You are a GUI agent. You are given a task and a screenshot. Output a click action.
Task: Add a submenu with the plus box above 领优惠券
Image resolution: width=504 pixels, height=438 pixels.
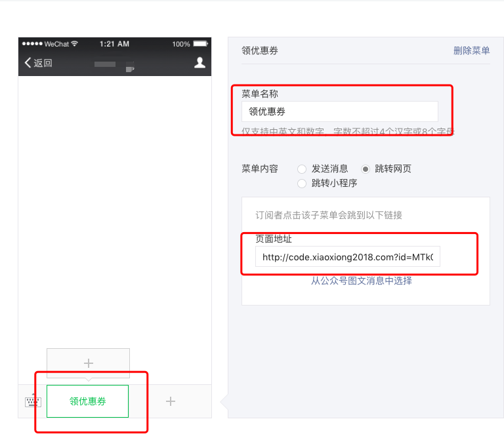(x=89, y=363)
